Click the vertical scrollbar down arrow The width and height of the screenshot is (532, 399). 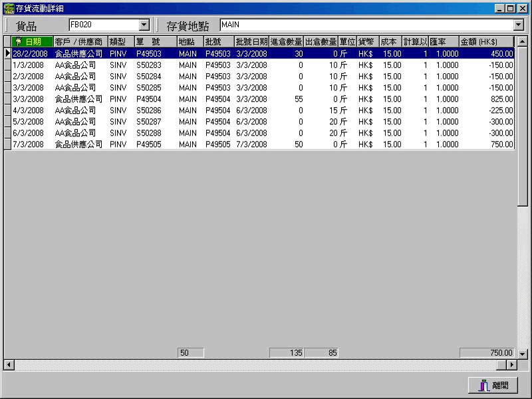click(x=522, y=354)
